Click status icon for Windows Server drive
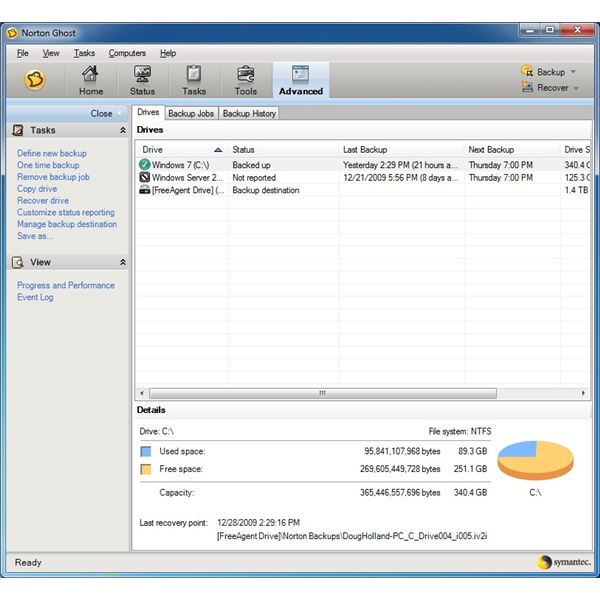600x600 pixels. [145, 177]
